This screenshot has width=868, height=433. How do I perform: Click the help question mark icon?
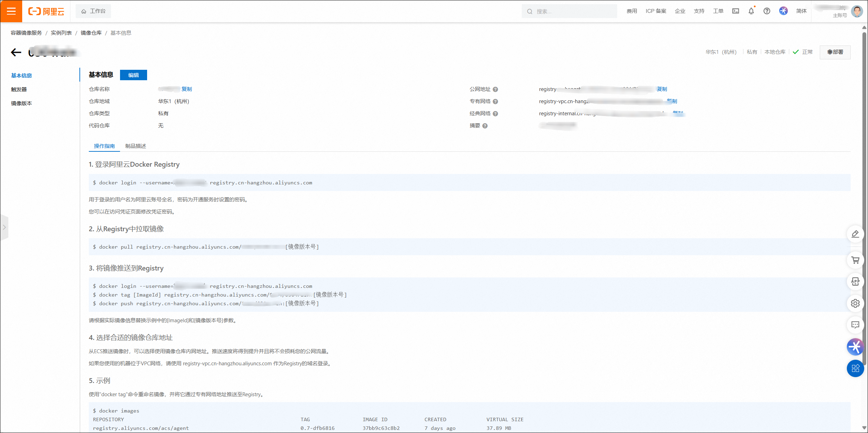tap(767, 11)
